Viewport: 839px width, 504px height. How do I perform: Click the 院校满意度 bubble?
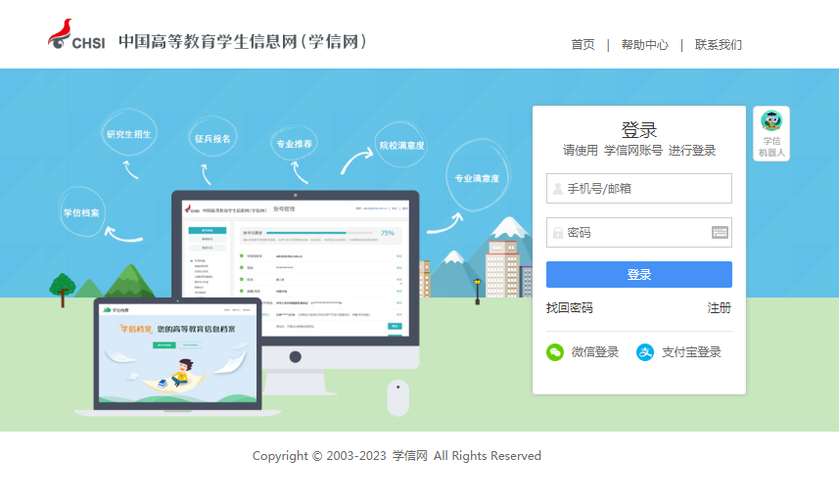coord(401,146)
